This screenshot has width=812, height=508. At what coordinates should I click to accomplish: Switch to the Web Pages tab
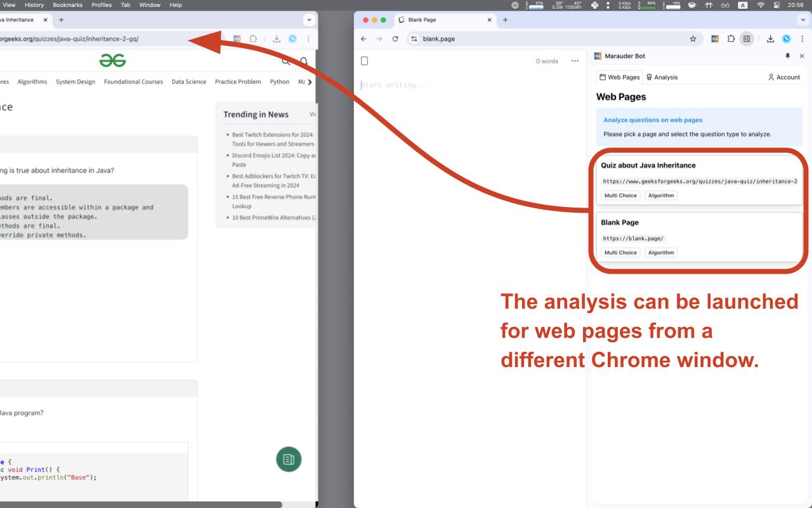pyautogui.click(x=620, y=77)
